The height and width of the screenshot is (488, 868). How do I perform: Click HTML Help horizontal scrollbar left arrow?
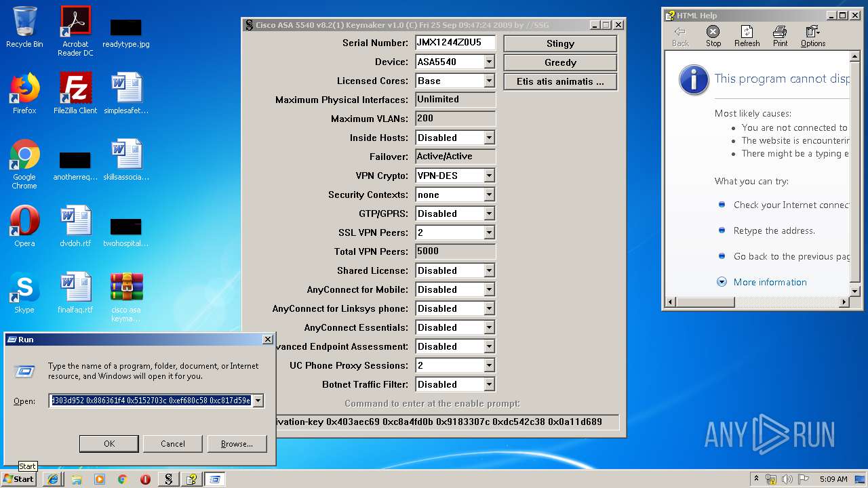coord(670,302)
